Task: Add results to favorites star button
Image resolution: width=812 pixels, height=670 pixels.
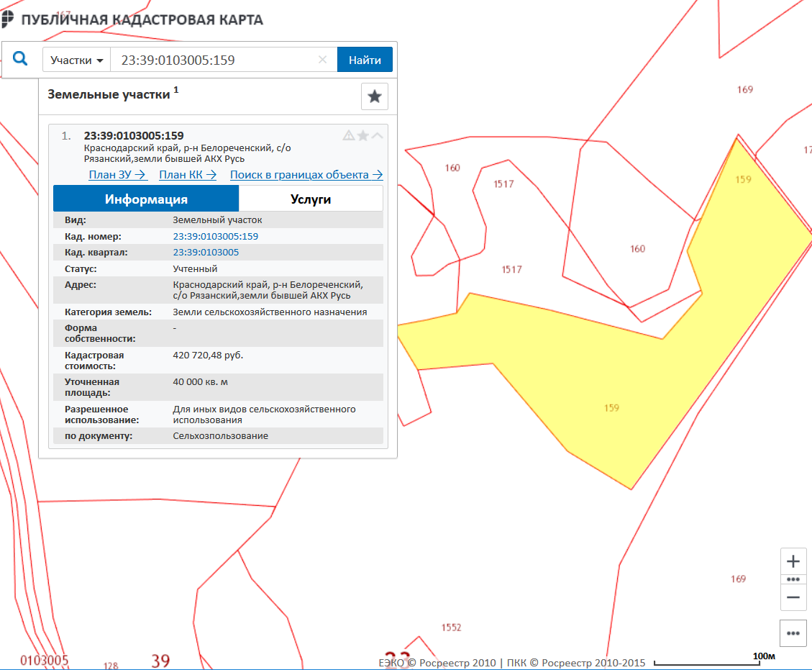Action: (x=375, y=96)
